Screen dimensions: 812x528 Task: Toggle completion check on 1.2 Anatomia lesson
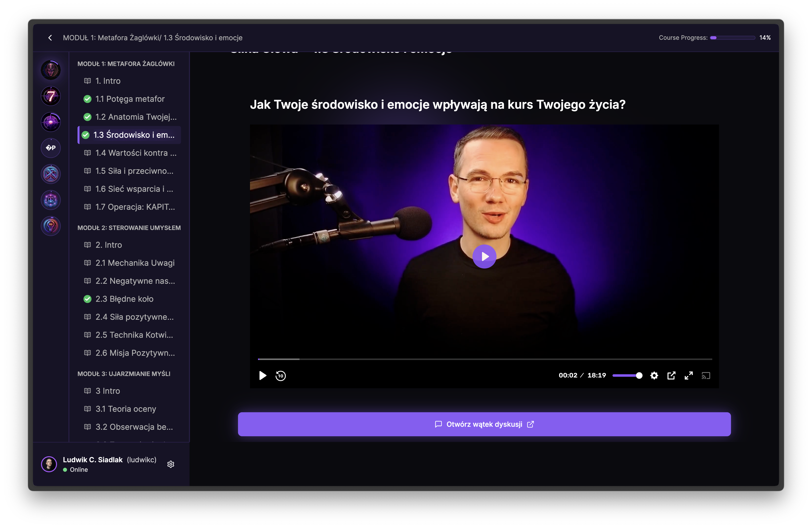[87, 117]
